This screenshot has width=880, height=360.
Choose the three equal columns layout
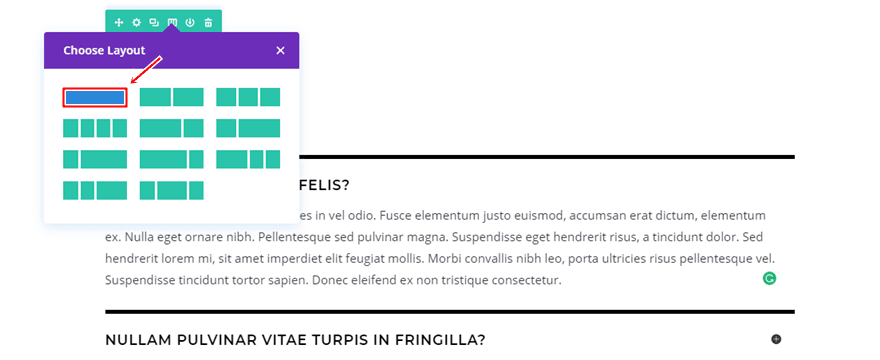click(x=248, y=97)
